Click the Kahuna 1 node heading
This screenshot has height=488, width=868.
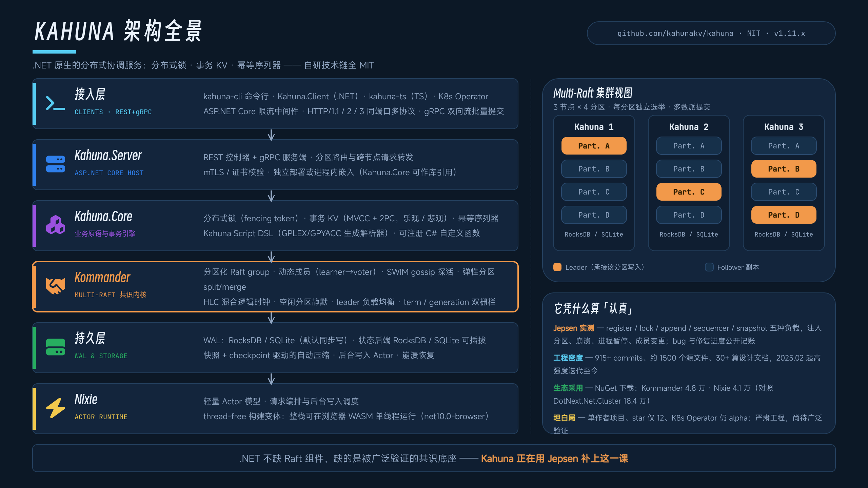tap(594, 127)
